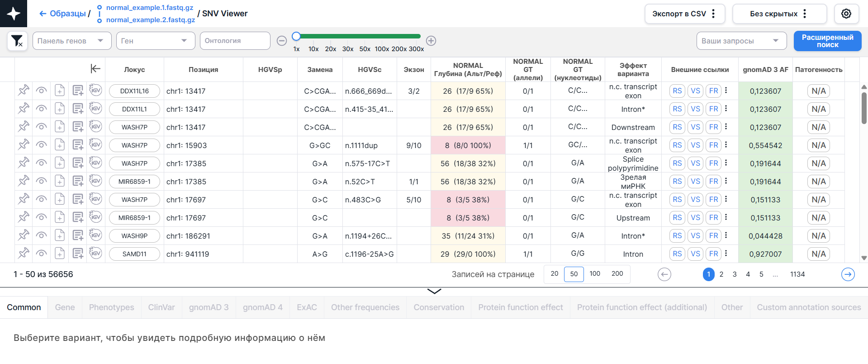Go to next page arrow
Image resolution: width=868 pixels, height=364 pixels.
click(x=848, y=274)
